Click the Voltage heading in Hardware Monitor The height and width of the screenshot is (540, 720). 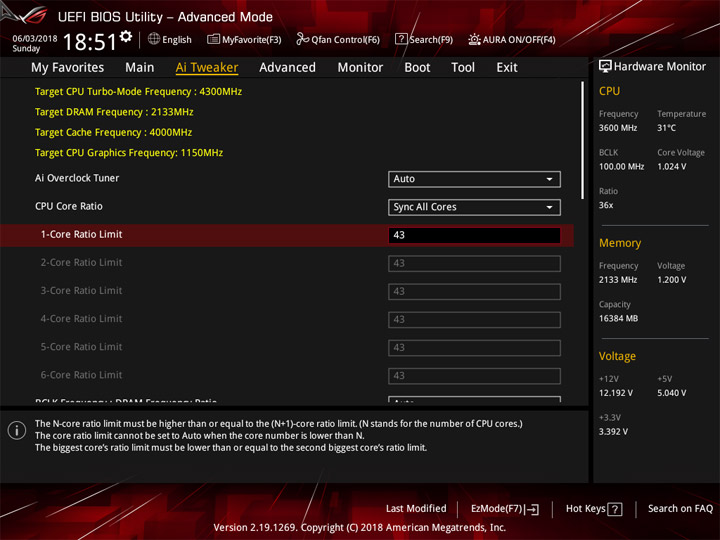[x=617, y=356]
